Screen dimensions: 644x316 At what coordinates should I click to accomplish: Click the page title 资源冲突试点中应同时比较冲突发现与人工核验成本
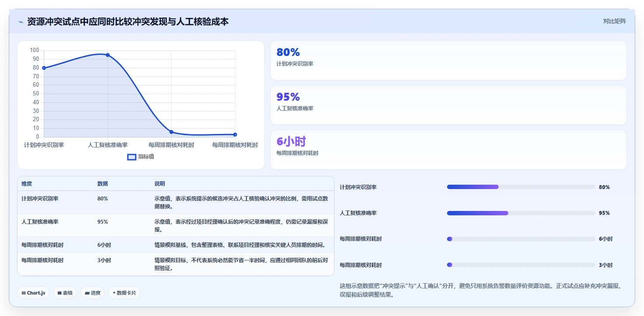(128, 21)
